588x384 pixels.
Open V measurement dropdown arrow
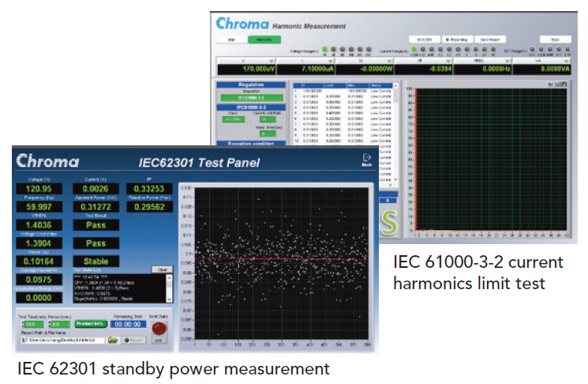[272, 61]
